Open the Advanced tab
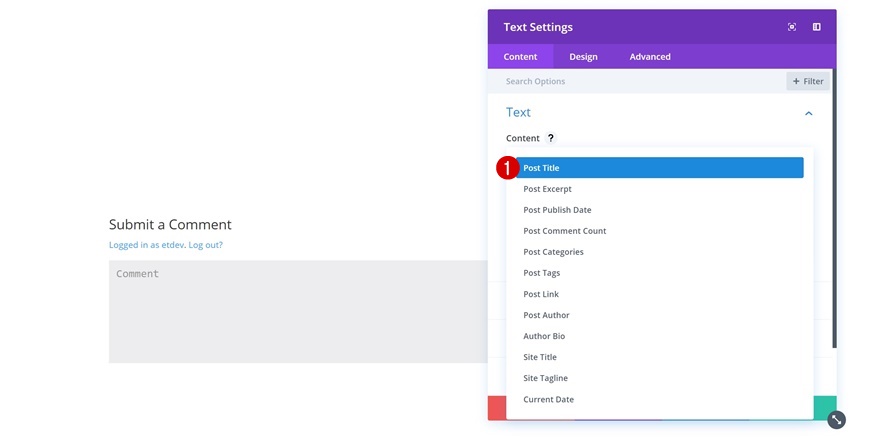The width and height of the screenshot is (880, 445). (650, 57)
